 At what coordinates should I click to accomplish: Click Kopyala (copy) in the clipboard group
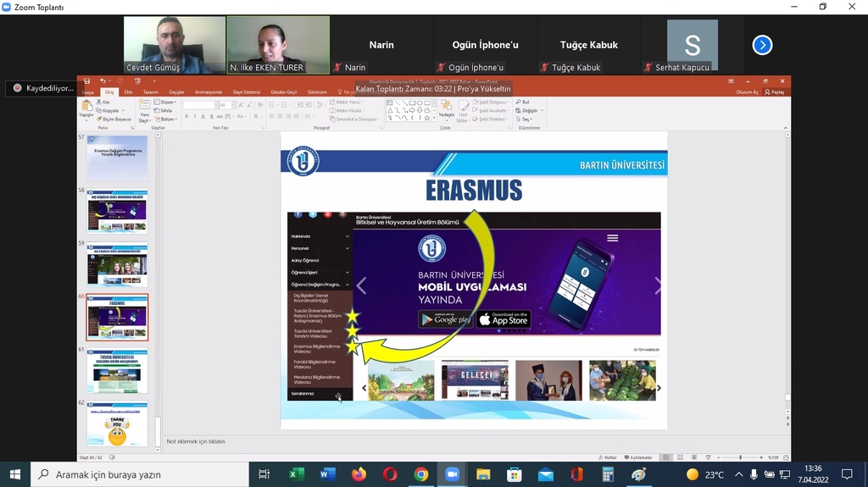pyautogui.click(x=110, y=111)
